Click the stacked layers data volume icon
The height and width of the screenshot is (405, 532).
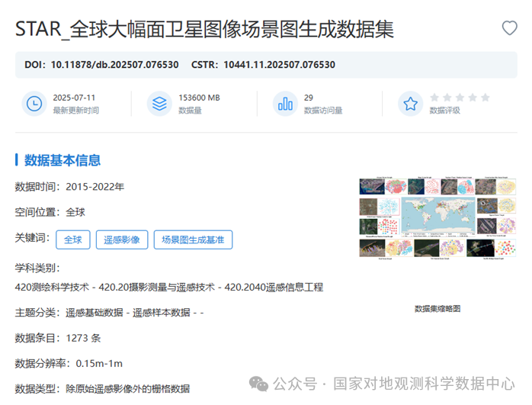click(x=159, y=104)
